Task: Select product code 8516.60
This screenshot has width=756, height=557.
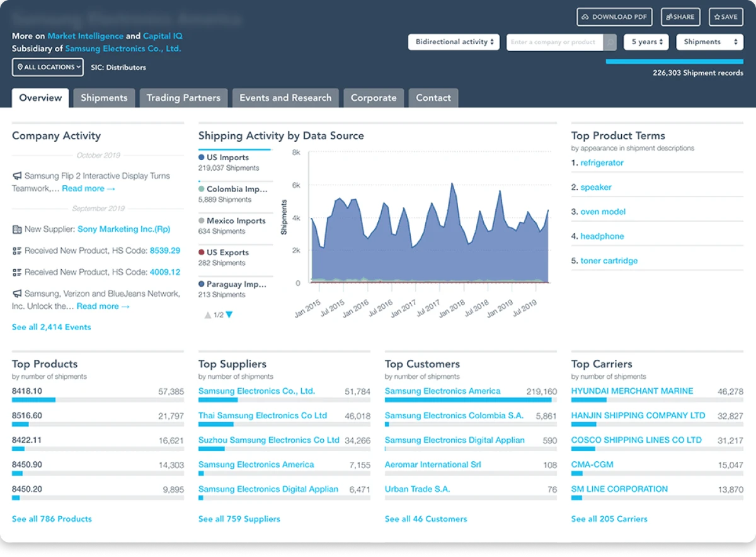Action: point(27,416)
